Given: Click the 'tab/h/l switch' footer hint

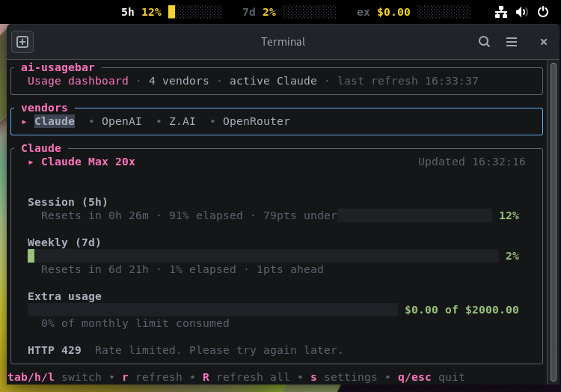Looking at the screenshot, I should (x=55, y=377).
